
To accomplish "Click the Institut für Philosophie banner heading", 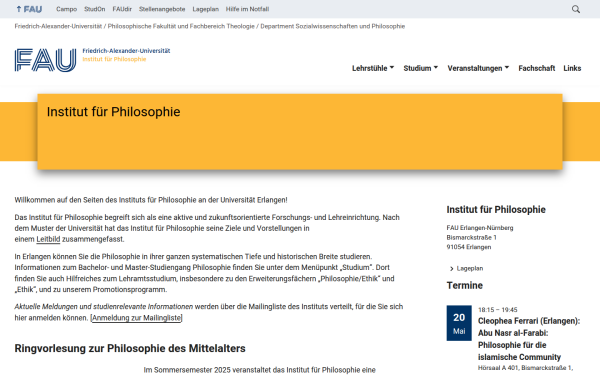I will [113, 112].
